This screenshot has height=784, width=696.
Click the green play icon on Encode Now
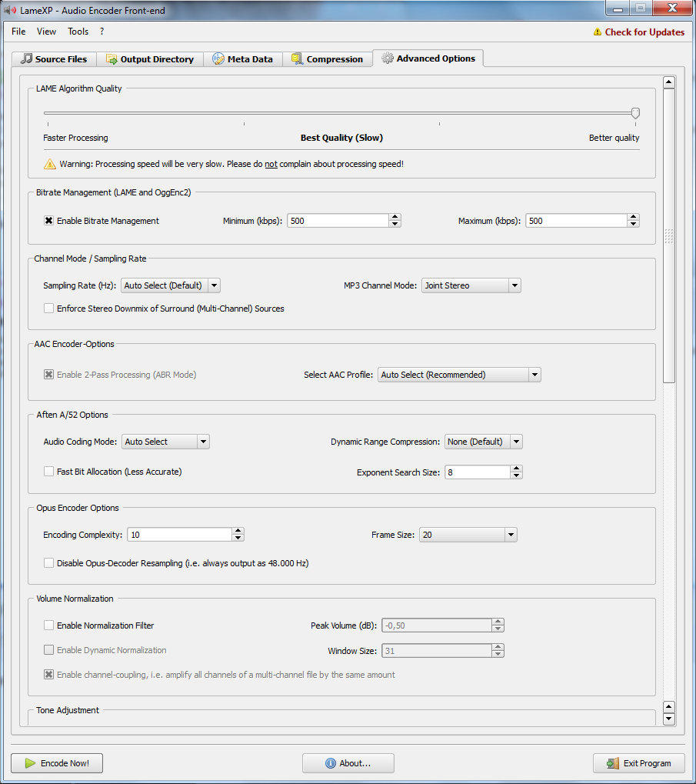click(x=30, y=763)
